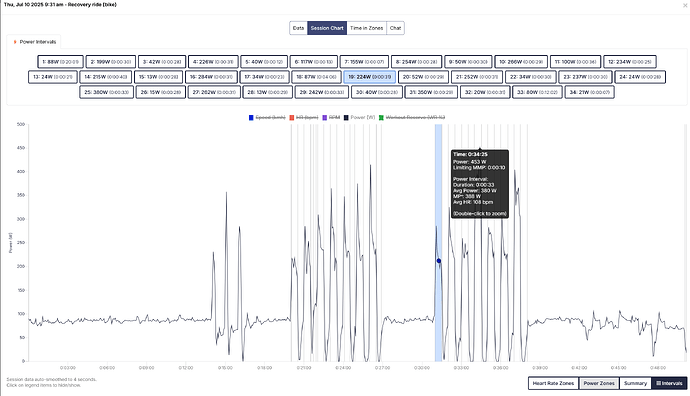Viewport: 690px width, 396px height.
Task: Open the Chat tab
Action: point(395,28)
